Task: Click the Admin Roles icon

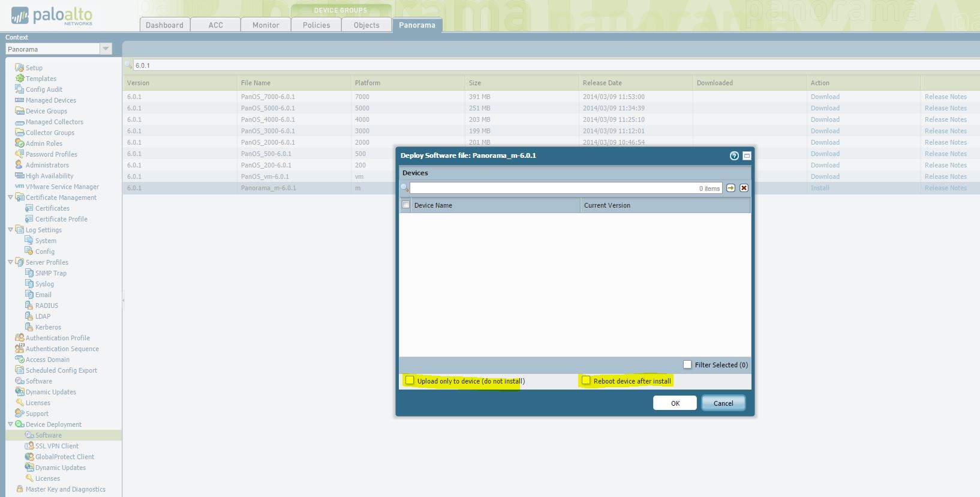Action: click(19, 143)
